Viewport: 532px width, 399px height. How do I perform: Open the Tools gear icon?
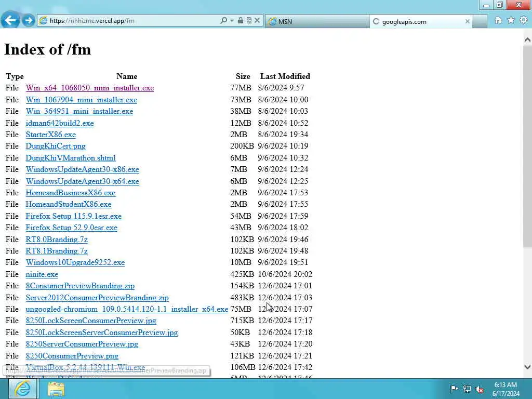point(524,20)
